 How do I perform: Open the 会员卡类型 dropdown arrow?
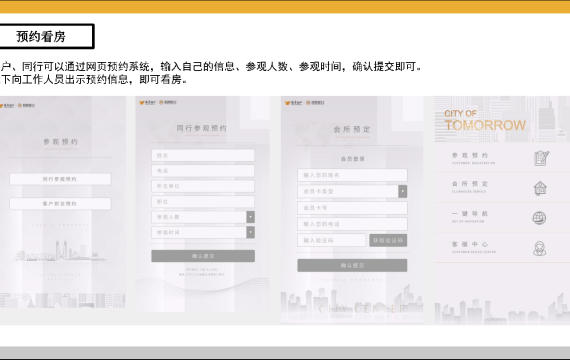(x=402, y=191)
